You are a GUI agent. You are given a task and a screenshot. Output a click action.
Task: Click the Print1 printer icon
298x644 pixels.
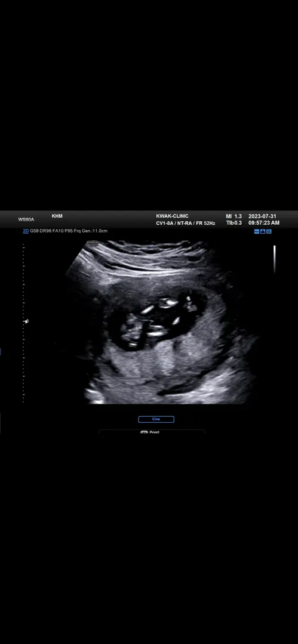(144, 432)
